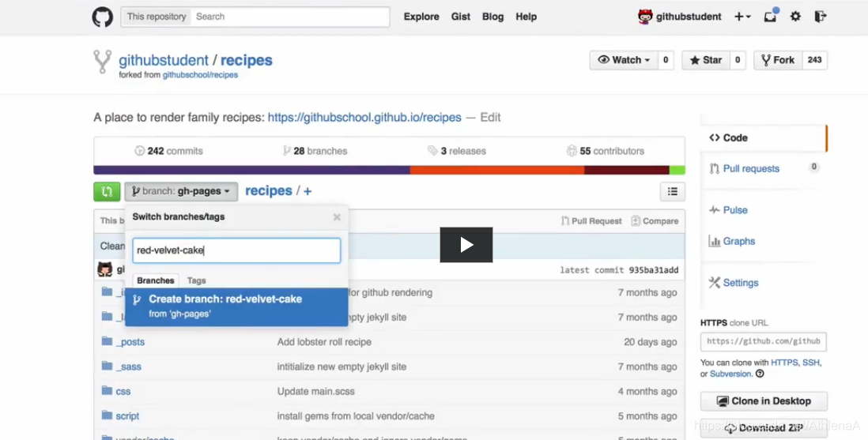Image resolution: width=868 pixels, height=440 pixels.
Task: View the 242 commits
Action: click(x=169, y=151)
